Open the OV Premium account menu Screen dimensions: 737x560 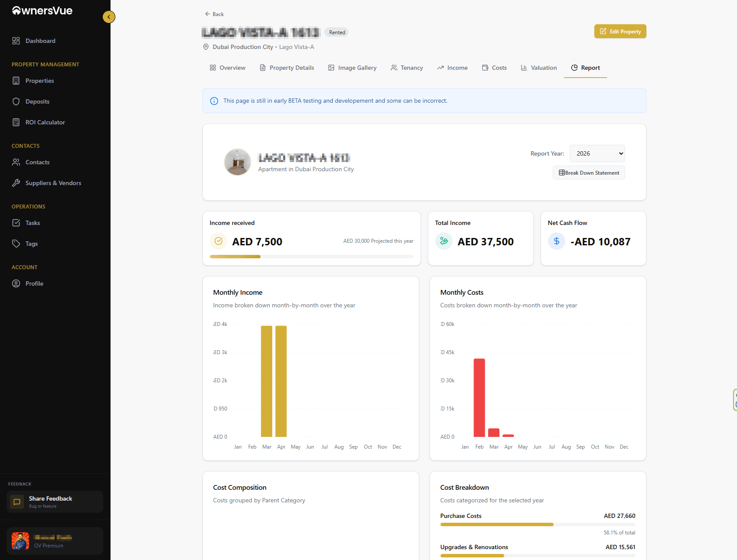click(55, 540)
